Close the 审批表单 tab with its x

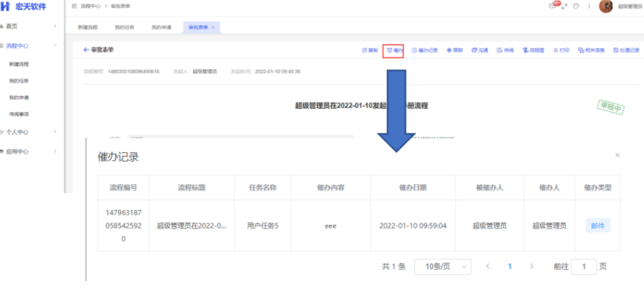213,27
